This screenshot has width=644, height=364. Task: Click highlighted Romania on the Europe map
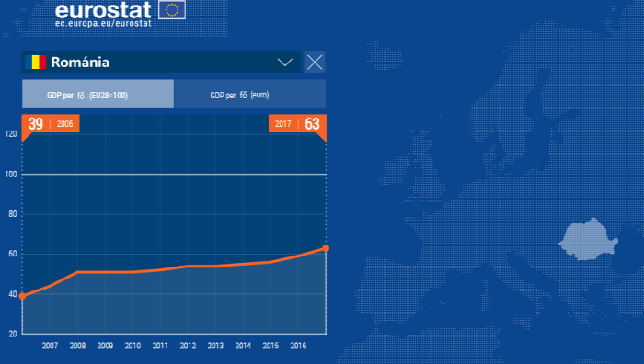pyautogui.click(x=588, y=240)
